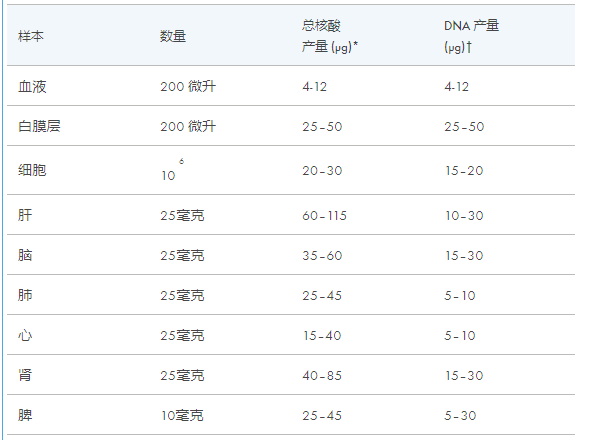The height and width of the screenshot is (440, 609).
Task: Click the 肝 row label
Action: pyautogui.click(x=25, y=215)
